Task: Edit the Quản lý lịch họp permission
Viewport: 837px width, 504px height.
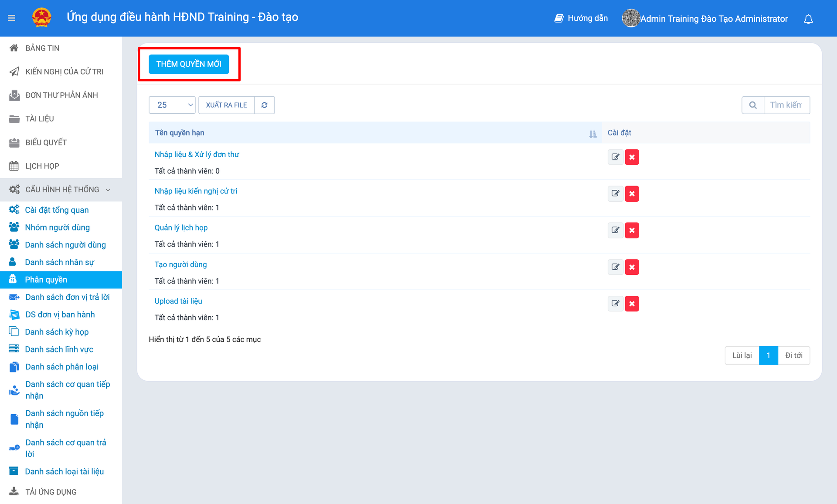Action: click(615, 230)
